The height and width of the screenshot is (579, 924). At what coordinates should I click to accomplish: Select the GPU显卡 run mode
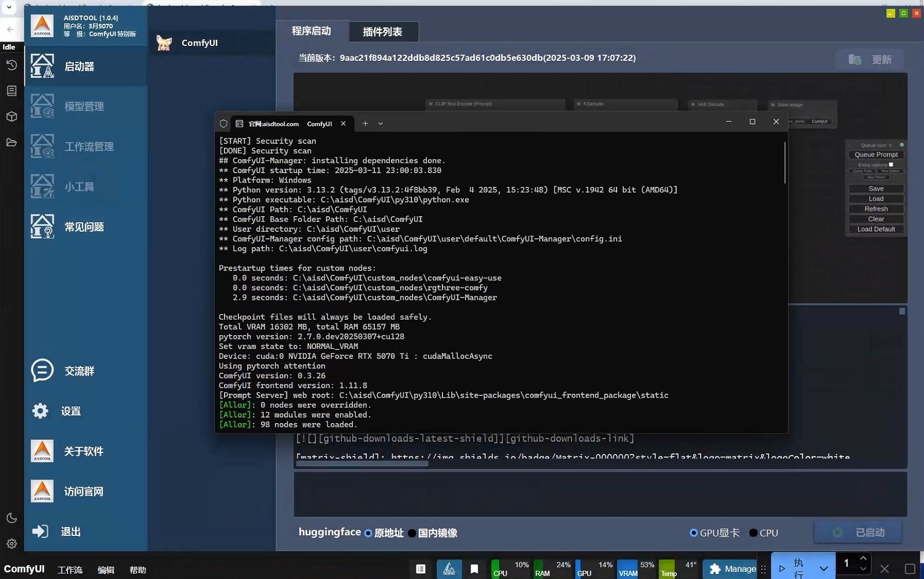point(715,533)
